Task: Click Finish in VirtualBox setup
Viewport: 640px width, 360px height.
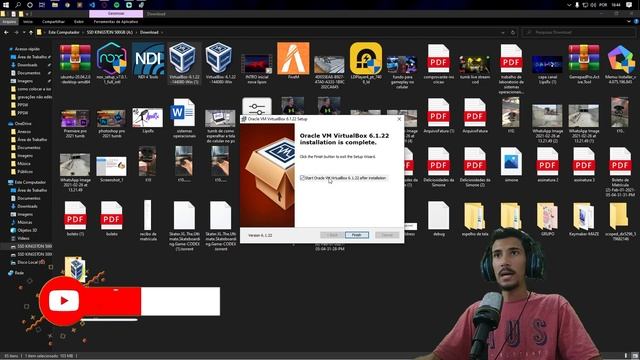Action: click(357, 235)
